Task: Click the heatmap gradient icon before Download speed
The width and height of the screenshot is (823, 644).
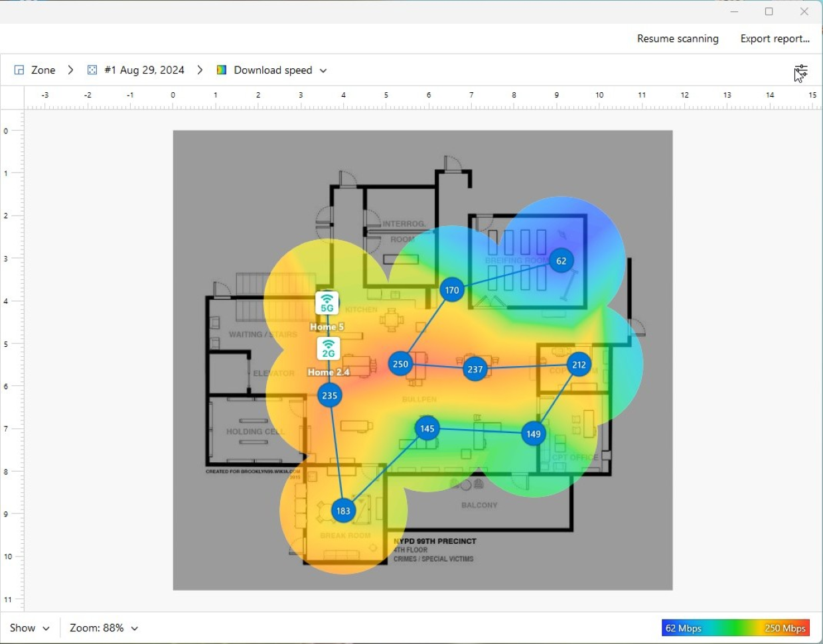Action: click(221, 70)
